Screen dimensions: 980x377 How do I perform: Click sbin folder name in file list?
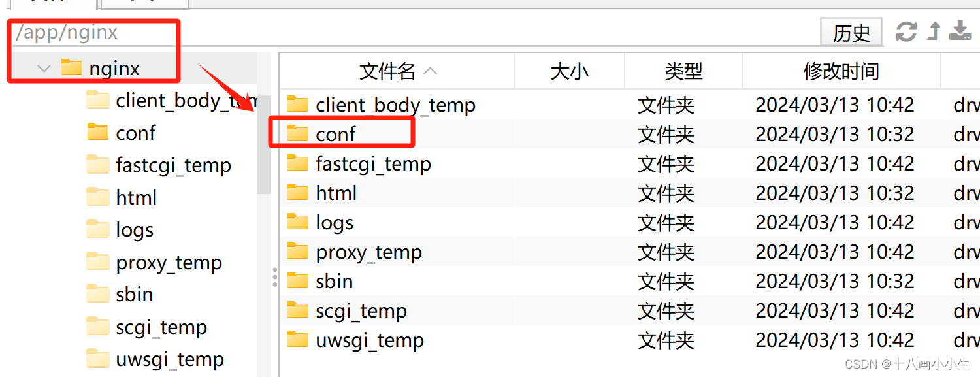335,281
